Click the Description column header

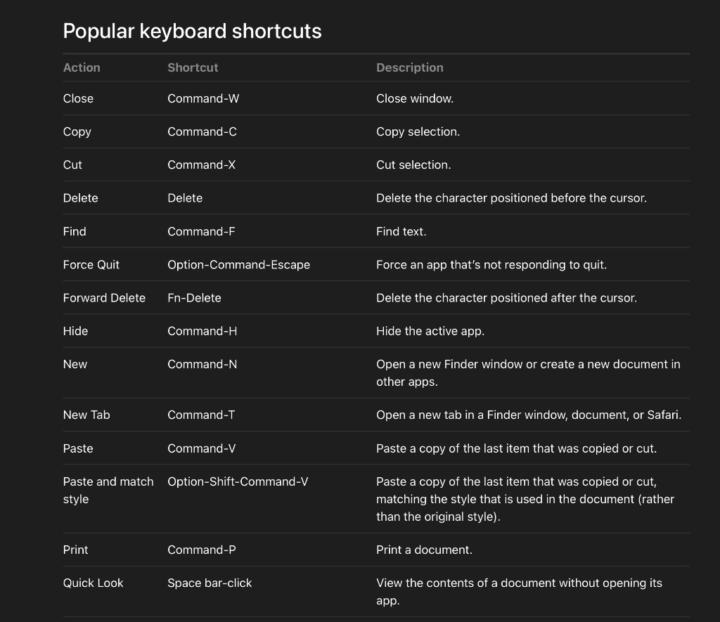[410, 67]
